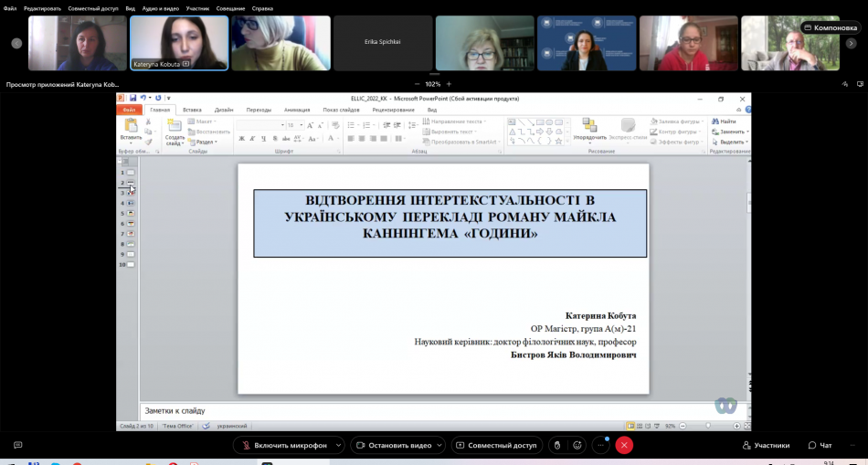Open the reactions emoji icon
The height and width of the screenshot is (465, 868).
(x=577, y=445)
